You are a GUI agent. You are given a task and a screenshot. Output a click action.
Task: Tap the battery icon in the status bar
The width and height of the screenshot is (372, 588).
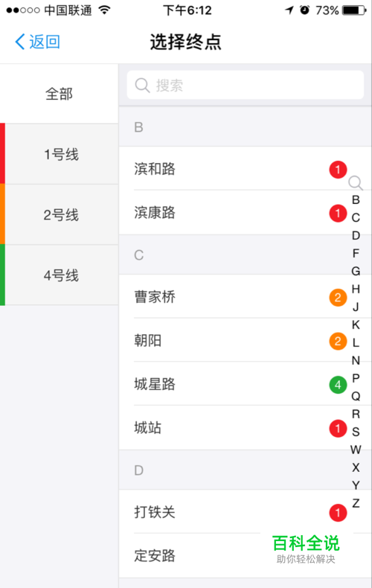pyautogui.click(x=354, y=10)
